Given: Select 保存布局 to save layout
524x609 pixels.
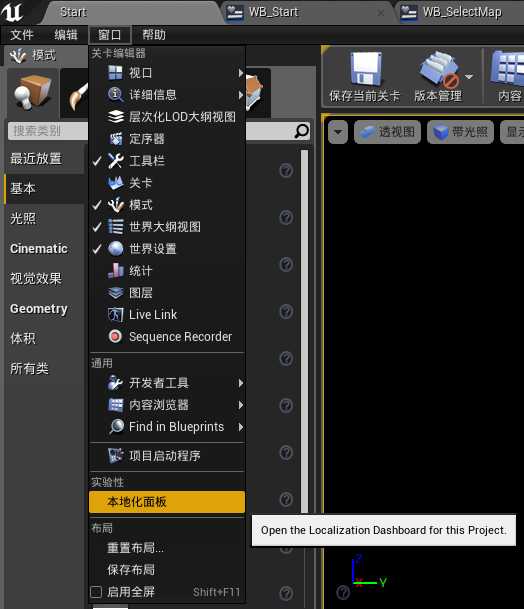Looking at the screenshot, I should [x=167, y=570].
